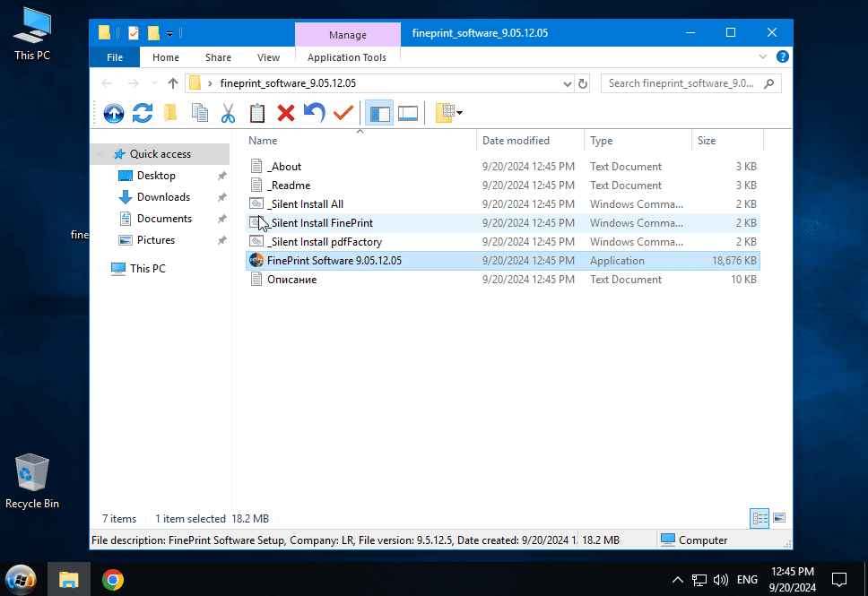868x596 pixels.
Task: Go forward using the Forward arrow
Action: pyautogui.click(x=133, y=83)
